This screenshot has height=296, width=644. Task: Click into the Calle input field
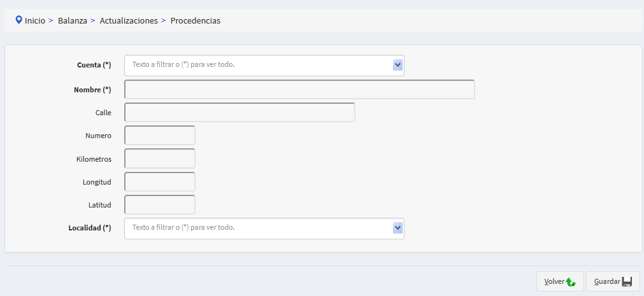(x=240, y=113)
